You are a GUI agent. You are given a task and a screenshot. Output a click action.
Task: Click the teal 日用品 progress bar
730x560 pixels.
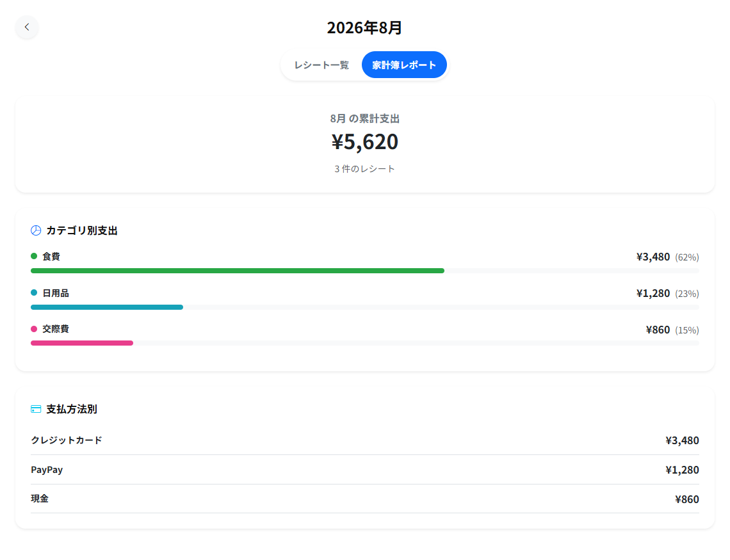tap(107, 307)
